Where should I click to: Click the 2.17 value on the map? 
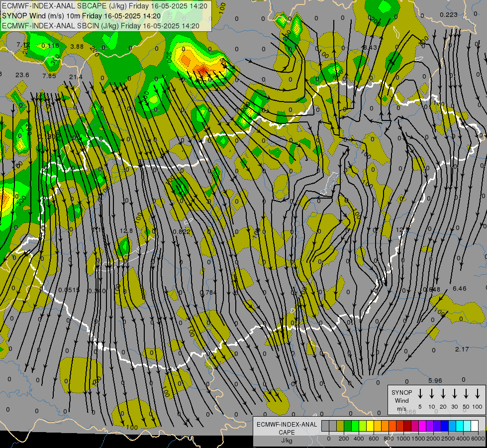[462, 349]
